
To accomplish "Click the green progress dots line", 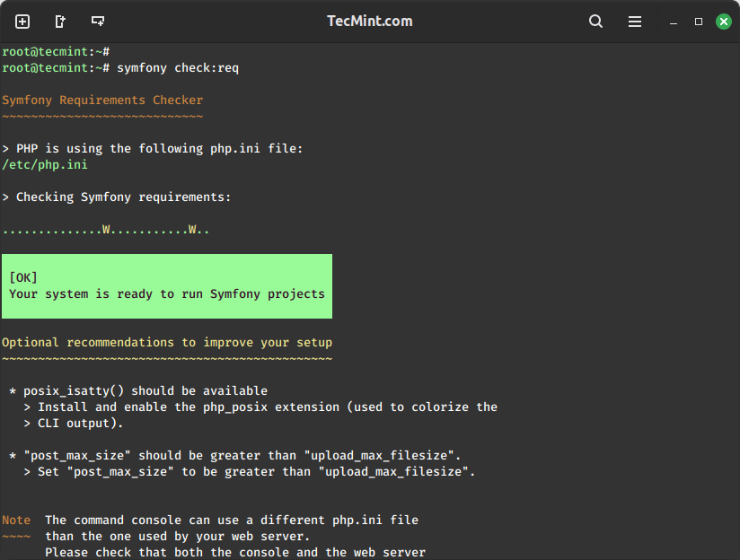I will pyautogui.click(x=106, y=230).
